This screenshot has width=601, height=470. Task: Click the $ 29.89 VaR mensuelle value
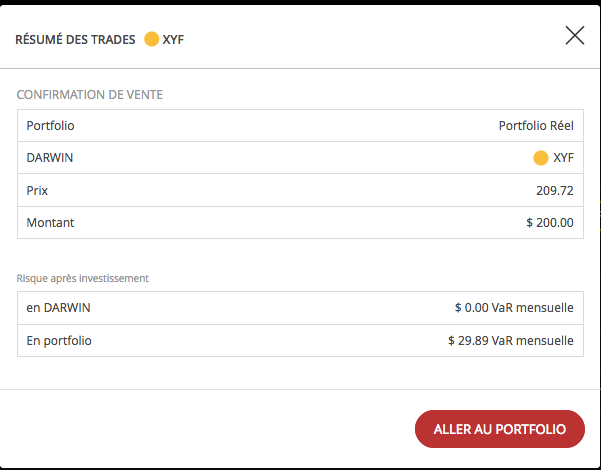tap(511, 340)
